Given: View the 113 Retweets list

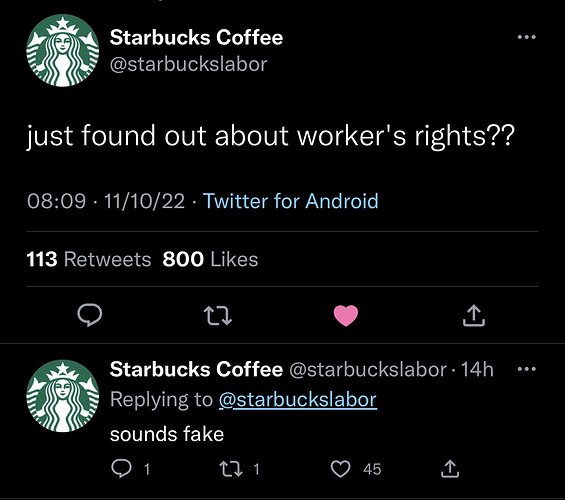Looking at the screenshot, I should coord(89,259).
